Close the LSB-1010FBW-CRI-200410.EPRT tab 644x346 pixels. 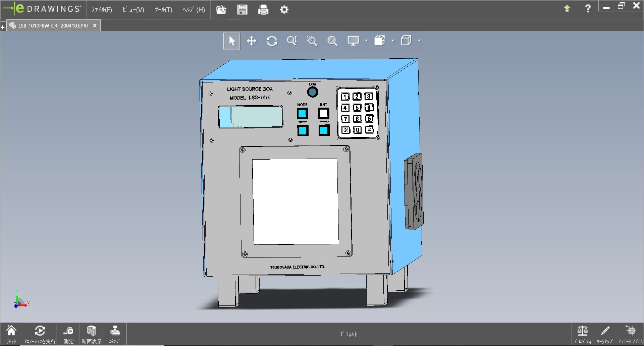click(95, 25)
